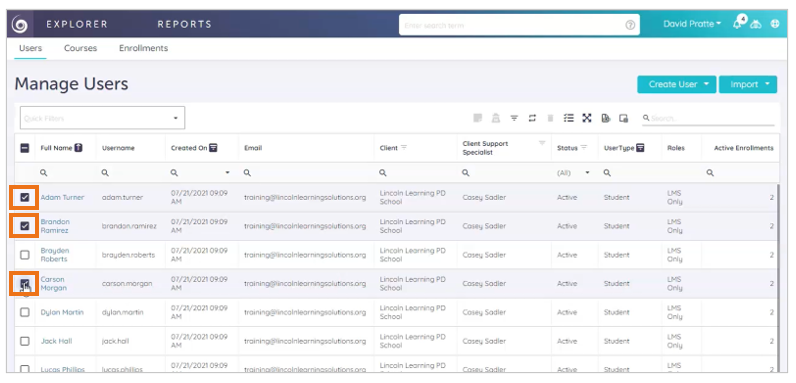Switch to the Users tab

(30, 48)
